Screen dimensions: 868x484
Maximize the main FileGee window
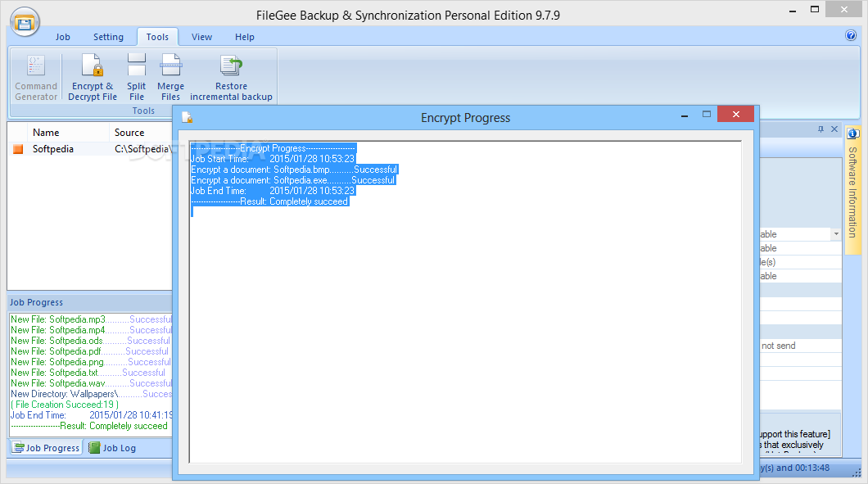pyautogui.click(x=815, y=9)
